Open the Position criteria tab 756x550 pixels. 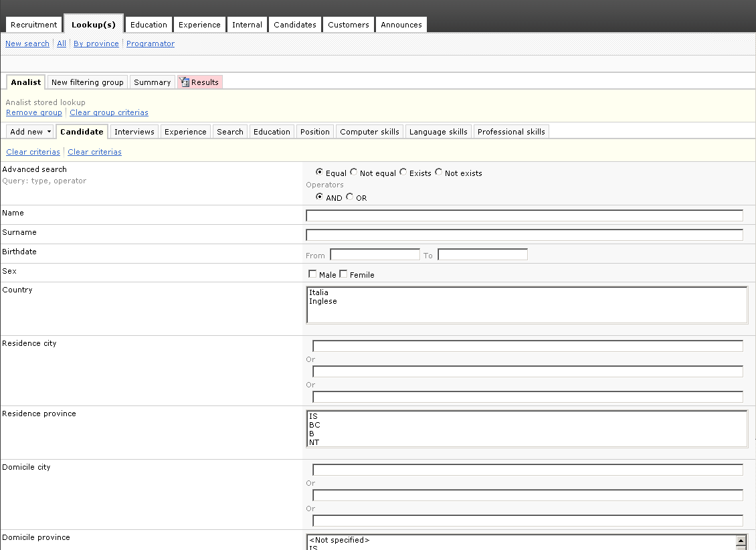point(315,132)
